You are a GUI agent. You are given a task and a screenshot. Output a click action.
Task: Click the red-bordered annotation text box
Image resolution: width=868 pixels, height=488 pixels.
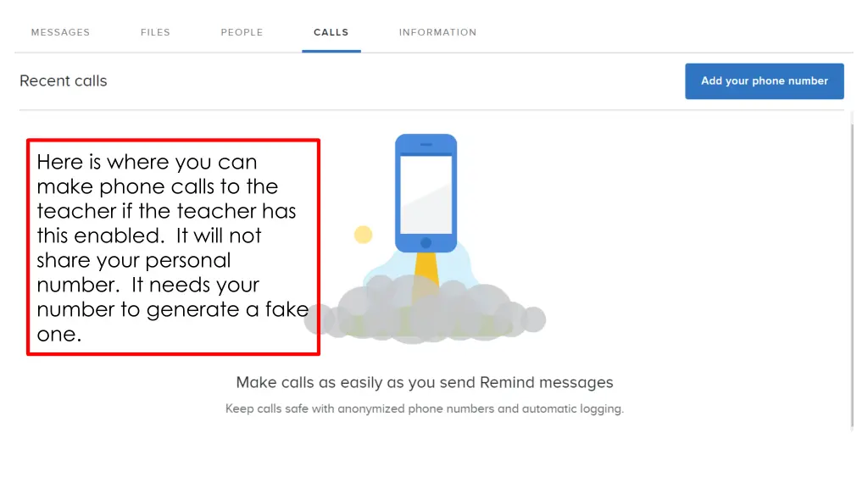pos(173,247)
